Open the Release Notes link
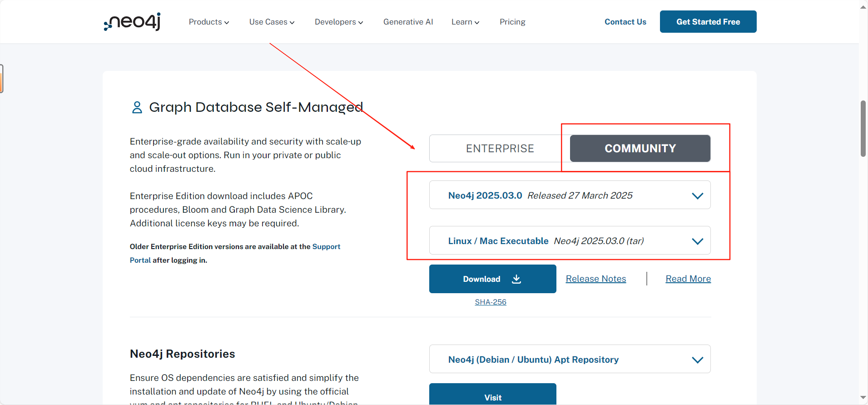This screenshot has width=868, height=405. (x=595, y=279)
